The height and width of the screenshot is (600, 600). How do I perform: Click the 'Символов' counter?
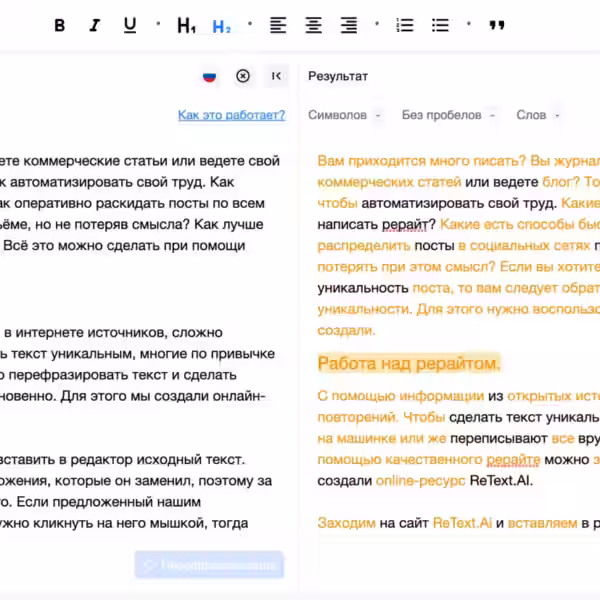[338, 115]
